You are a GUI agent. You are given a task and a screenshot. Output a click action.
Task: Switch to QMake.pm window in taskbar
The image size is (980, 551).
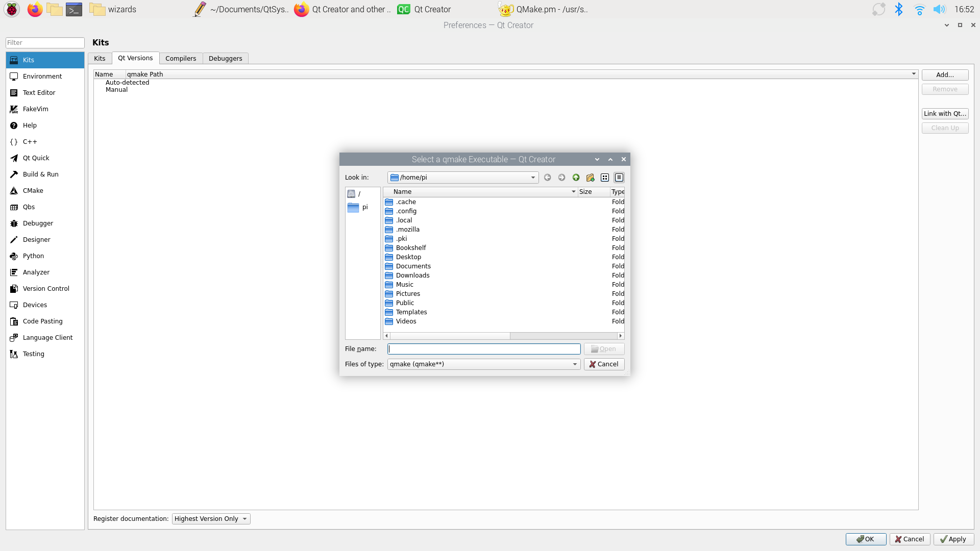coord(543,9)
